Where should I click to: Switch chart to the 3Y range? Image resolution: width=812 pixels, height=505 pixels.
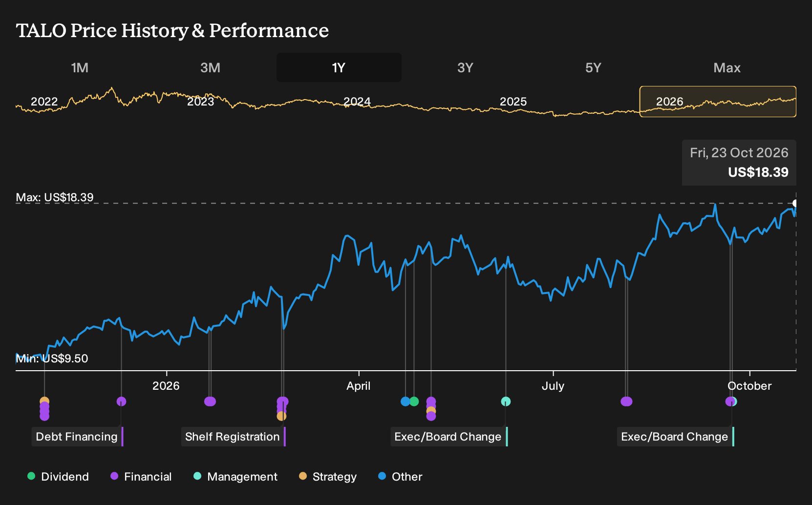[465, 67]
